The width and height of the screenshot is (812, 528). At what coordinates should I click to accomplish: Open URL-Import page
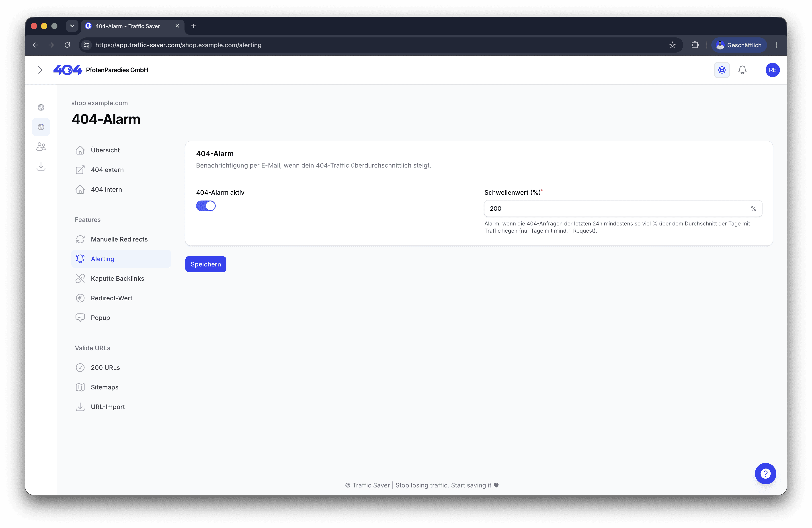[x=121, y=407]
